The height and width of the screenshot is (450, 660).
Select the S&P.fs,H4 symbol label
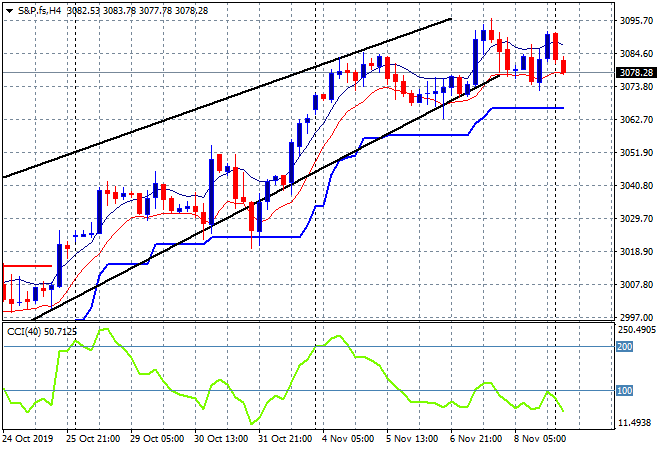pyautogui.click(x=40, y=11)
